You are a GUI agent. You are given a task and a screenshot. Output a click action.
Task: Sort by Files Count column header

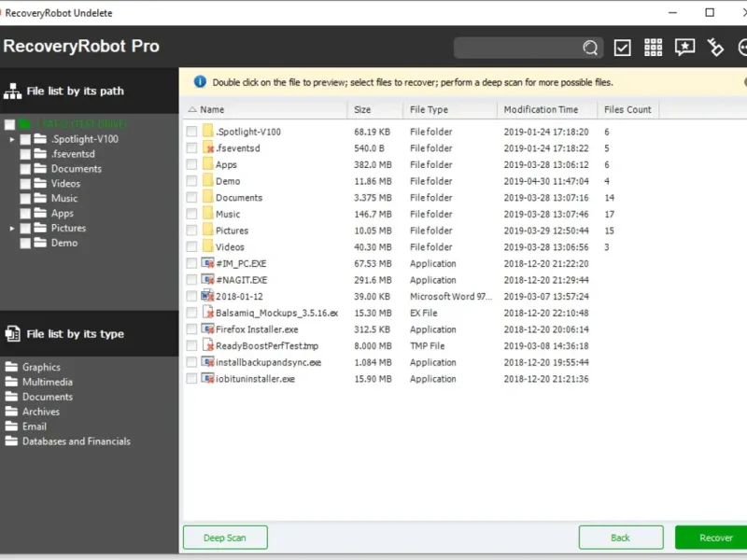(627, 109)
